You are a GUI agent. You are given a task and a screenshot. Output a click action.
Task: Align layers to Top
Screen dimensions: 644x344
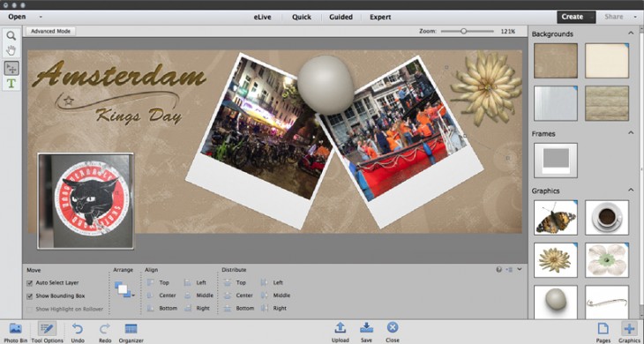(158, 282)
